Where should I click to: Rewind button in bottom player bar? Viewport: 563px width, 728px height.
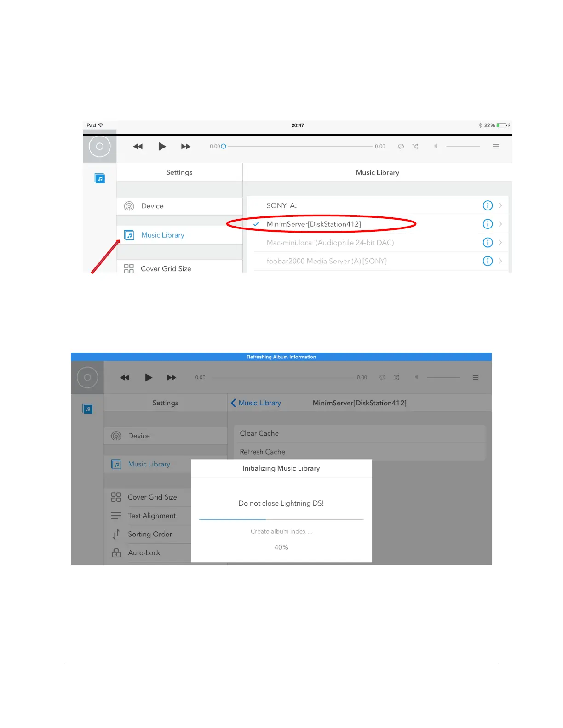(125, 377)
